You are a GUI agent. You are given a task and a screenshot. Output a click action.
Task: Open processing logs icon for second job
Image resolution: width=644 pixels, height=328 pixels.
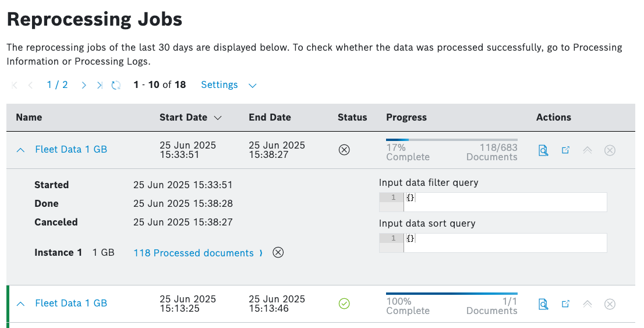pyautogui.click(x=543, y=304)
